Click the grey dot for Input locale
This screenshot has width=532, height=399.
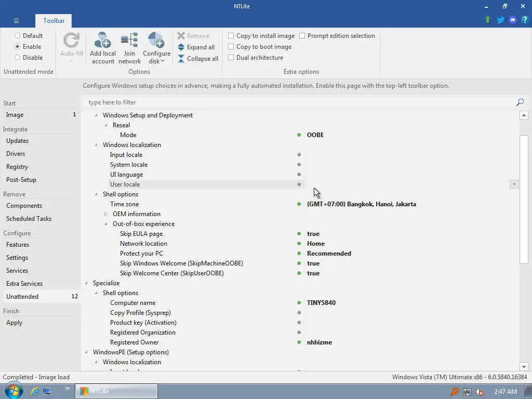coord(299,154)
